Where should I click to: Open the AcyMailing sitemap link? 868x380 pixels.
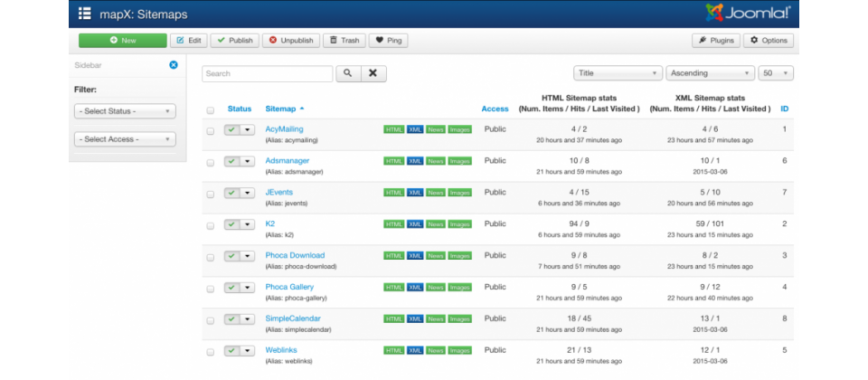(285, 129)
